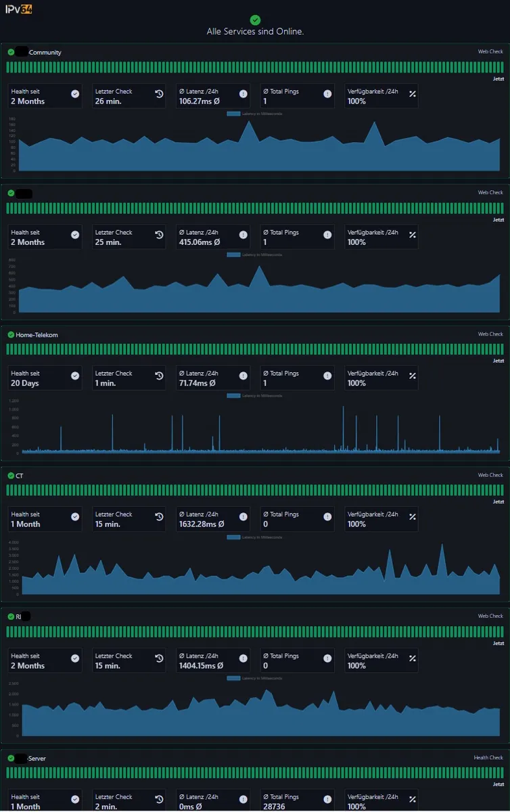Click the 1632.28ms latency card in CT panel

point(213,519)
